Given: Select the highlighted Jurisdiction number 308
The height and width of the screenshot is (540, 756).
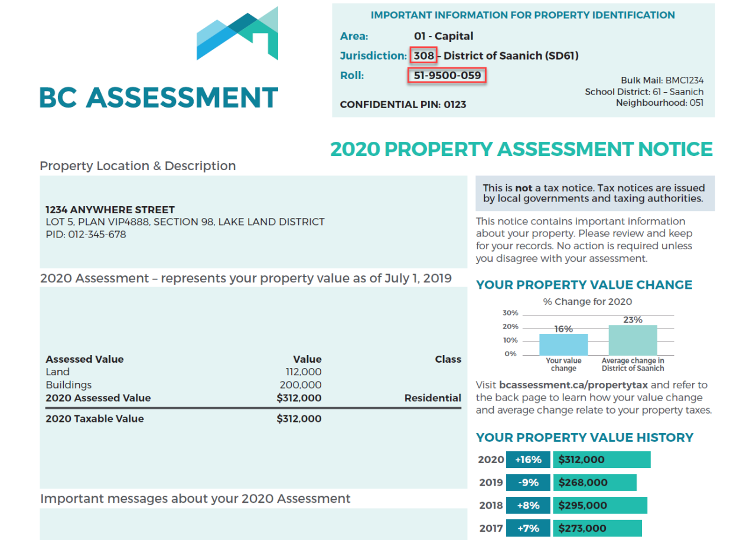Looking at the screenshot, I should [x=423, y=56].
